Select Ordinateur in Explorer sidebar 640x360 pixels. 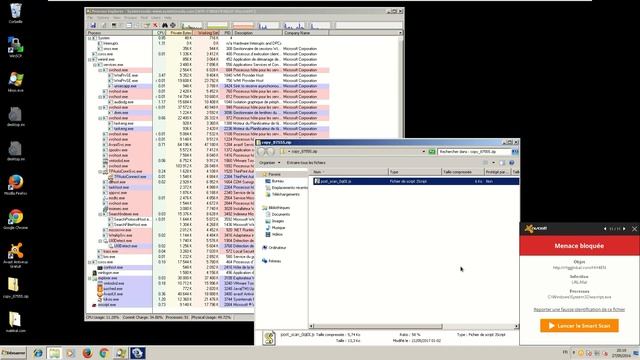[x=274, y=248]
